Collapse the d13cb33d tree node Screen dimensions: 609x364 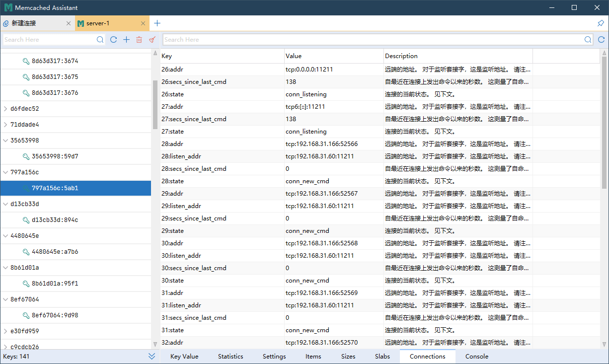point(5,204)
